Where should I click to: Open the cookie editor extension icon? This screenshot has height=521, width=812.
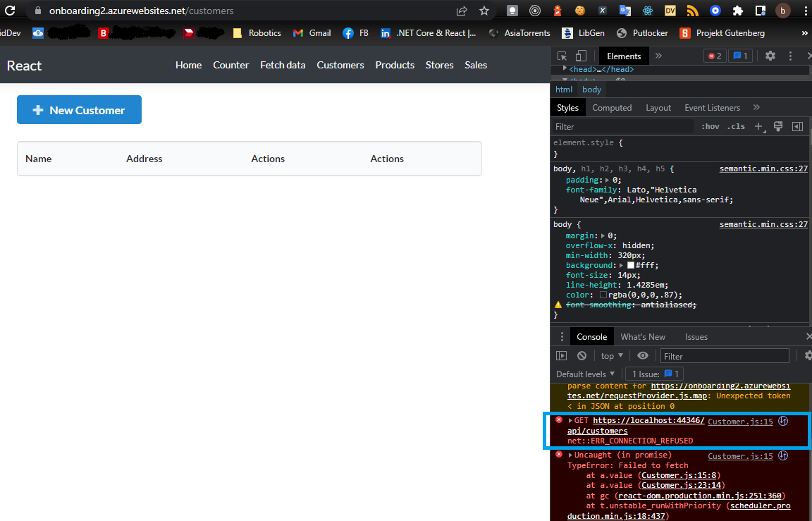click(580, 11)
